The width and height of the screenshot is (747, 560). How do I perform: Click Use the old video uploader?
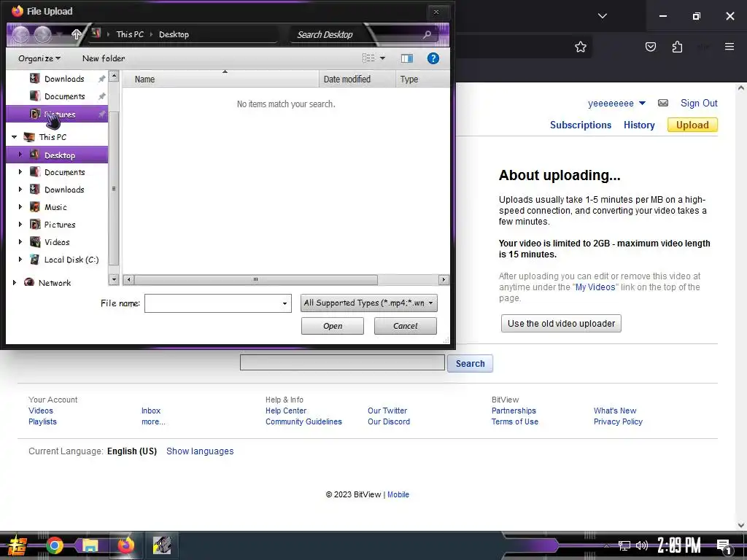click(x=561, y=323)
